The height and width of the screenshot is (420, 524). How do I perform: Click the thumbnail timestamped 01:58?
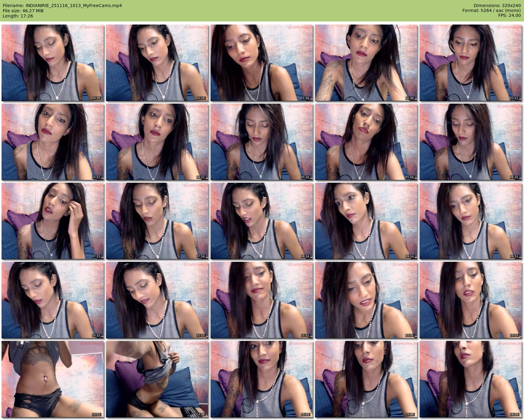(262, 63)
